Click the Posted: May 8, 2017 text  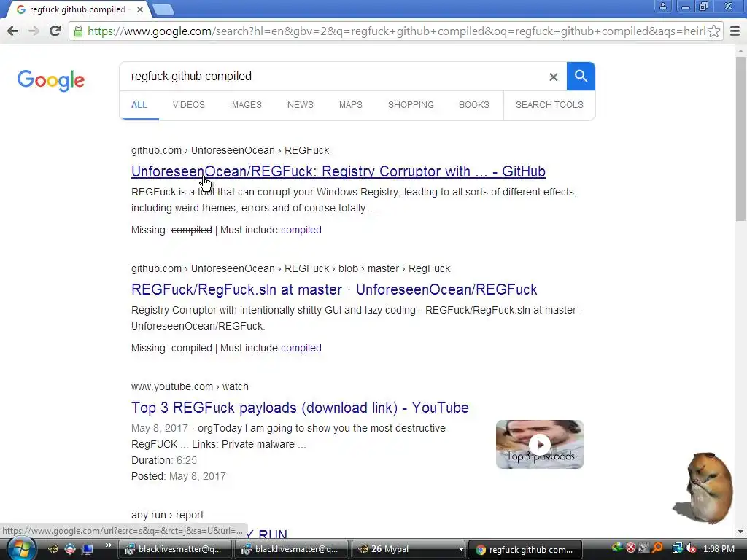click(179, 477)
